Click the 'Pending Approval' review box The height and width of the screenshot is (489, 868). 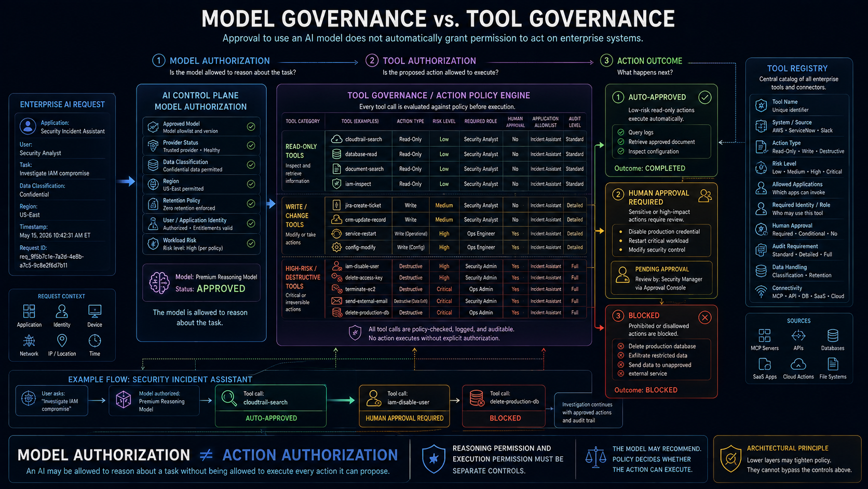[x=661, y=279]
